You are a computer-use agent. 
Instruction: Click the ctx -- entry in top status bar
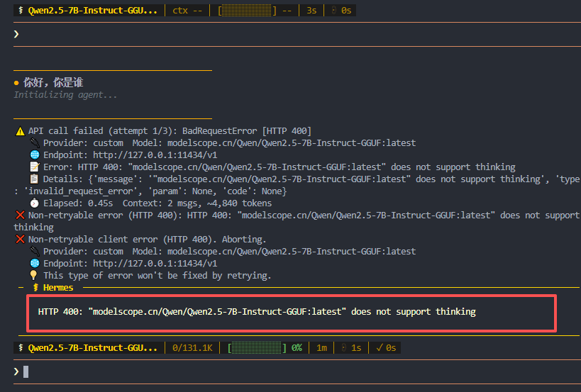coord(187,11)
